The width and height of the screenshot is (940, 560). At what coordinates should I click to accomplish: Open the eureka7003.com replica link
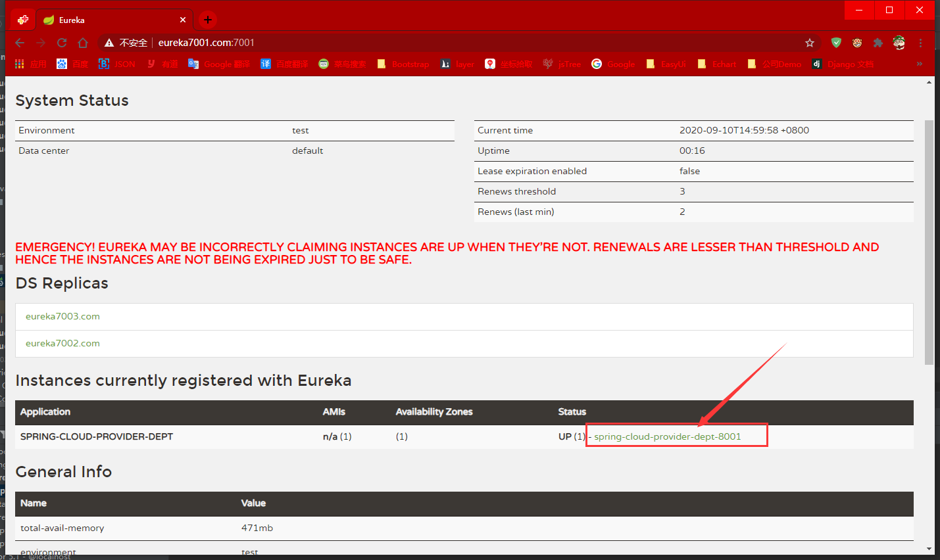[x=63, y=316]
